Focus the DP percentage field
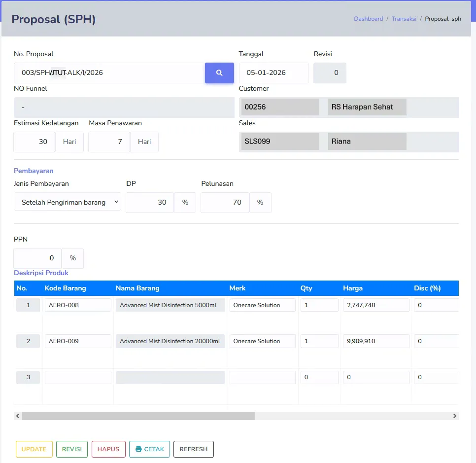This screenshot has height=463, width=476. 150,202
